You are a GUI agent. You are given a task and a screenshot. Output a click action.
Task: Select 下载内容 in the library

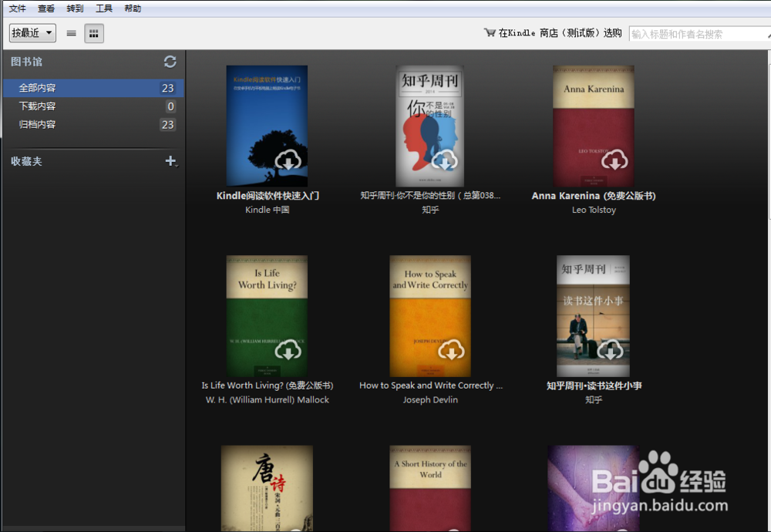click(93, 106)
